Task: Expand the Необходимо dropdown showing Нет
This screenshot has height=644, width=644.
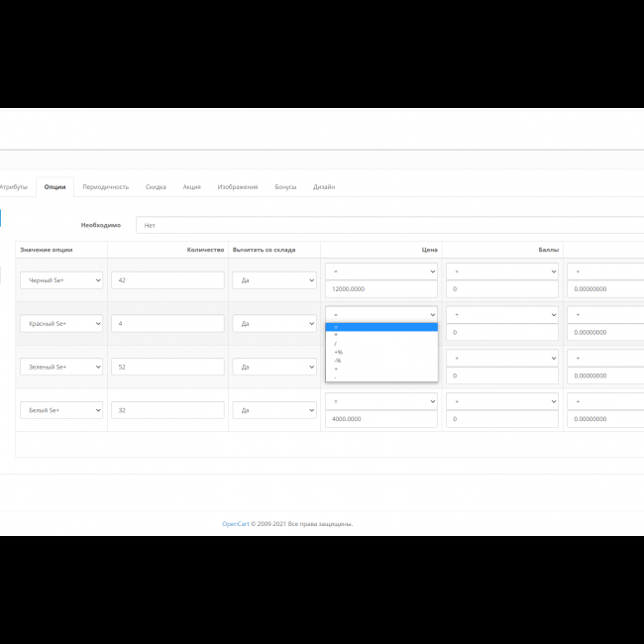Action: [388, 225]
